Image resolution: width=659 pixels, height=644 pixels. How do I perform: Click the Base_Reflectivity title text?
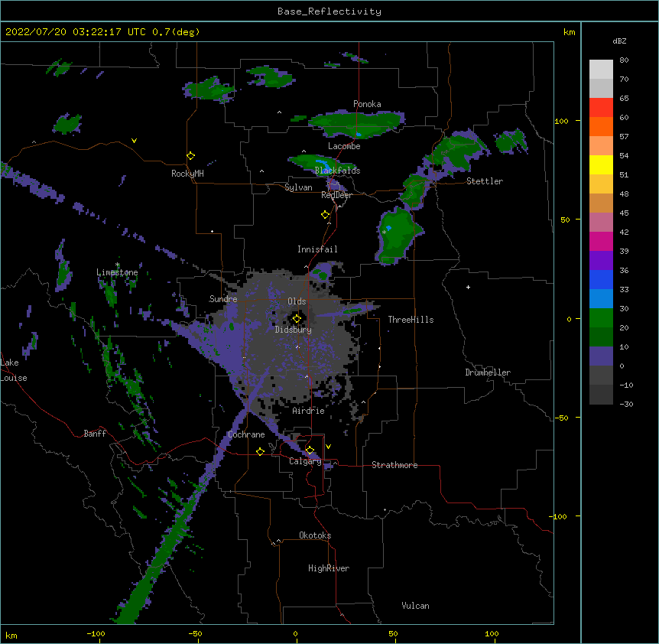click(x=329, y=11)
